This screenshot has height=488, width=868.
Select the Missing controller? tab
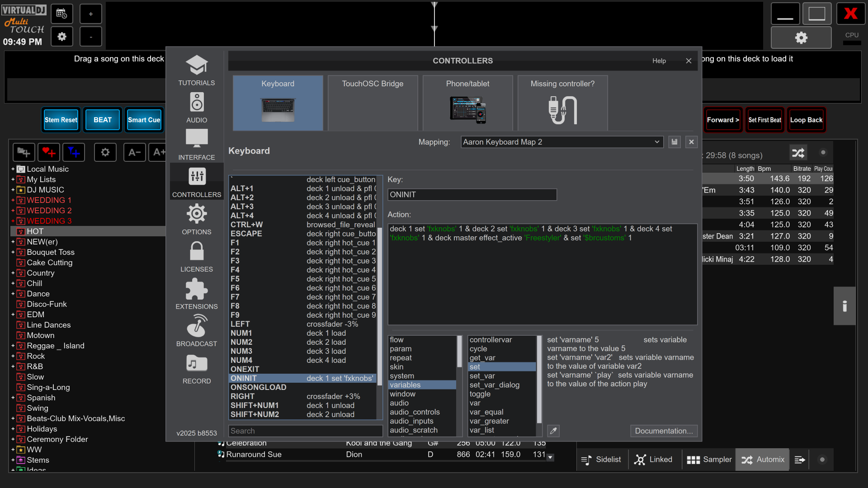click(562, 103)
